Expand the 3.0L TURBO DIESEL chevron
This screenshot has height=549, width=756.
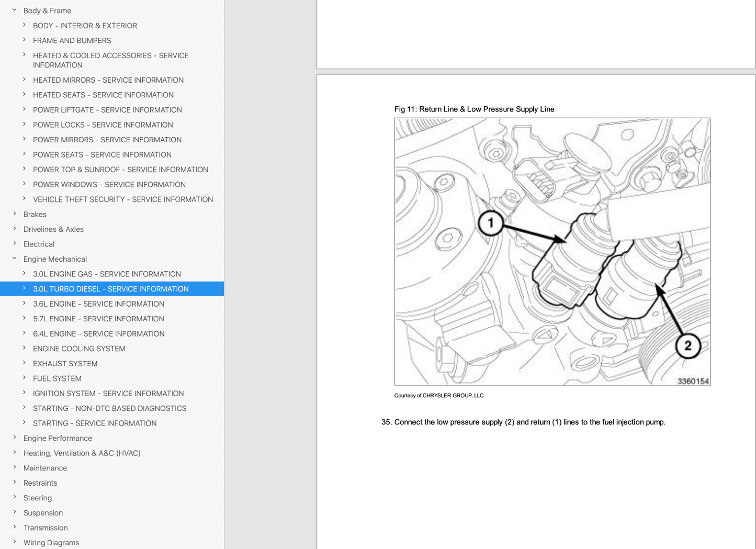coord(24,288)
